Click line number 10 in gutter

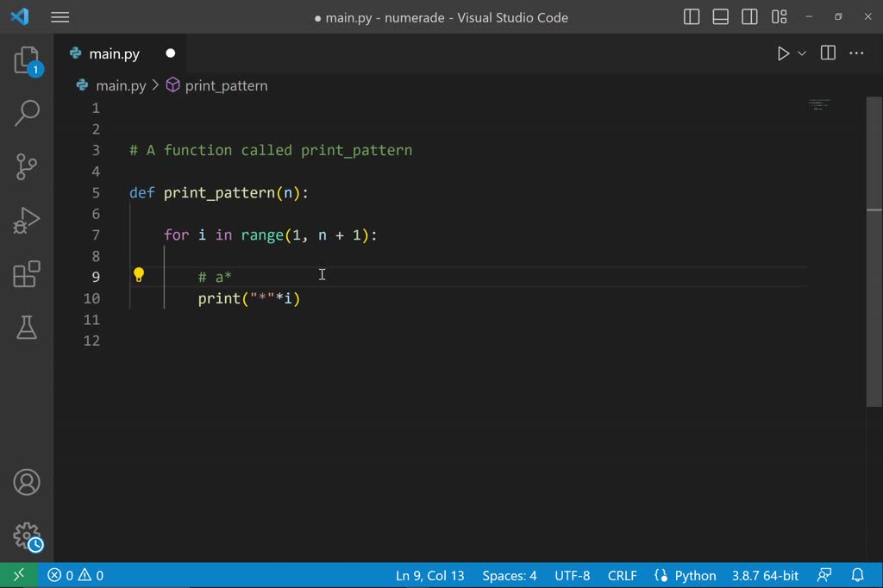[91, 298]
